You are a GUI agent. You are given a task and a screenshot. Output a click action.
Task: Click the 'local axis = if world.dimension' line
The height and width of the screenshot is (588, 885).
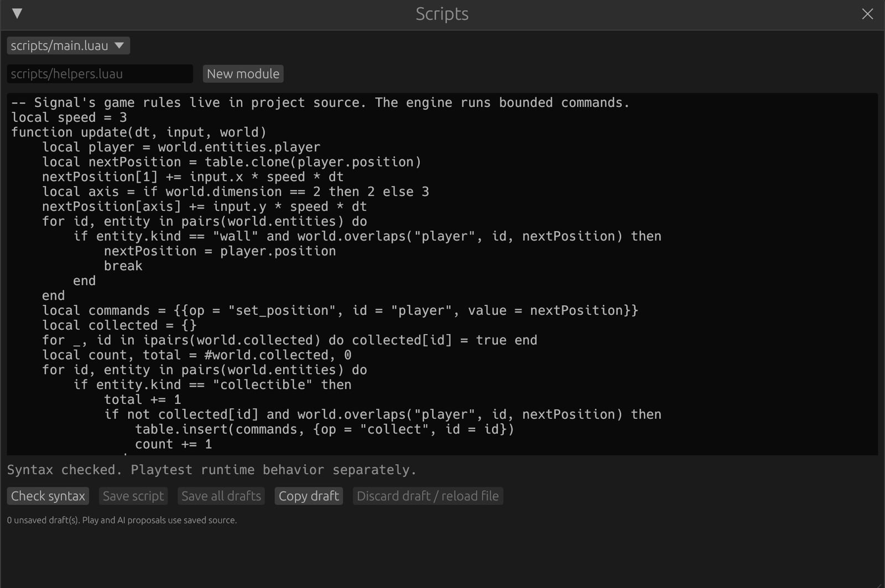(x=236, y=191)
